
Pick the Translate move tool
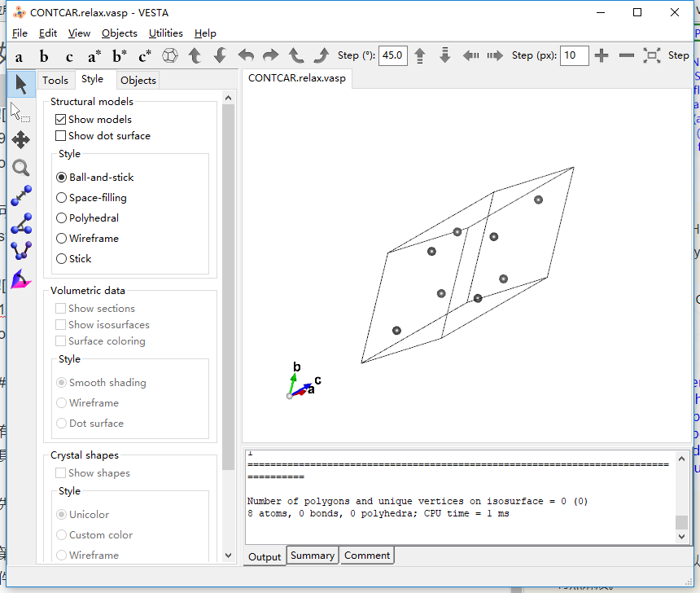click(x=21, y=140)
